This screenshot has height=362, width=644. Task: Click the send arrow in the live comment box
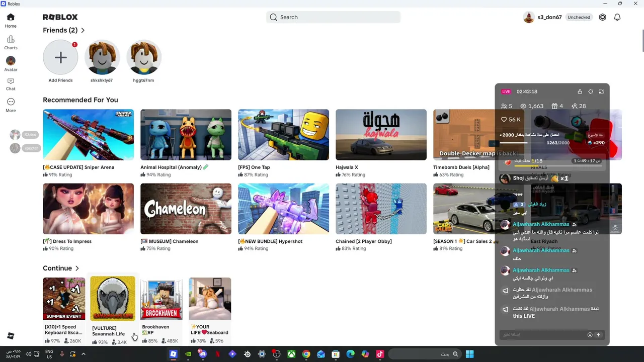pyautogui.click(x=598, y=335)
